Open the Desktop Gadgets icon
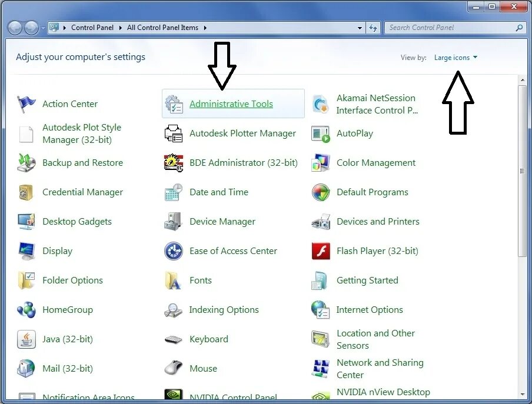This screenshot has height=404, width=532. [x=26, y=222]
